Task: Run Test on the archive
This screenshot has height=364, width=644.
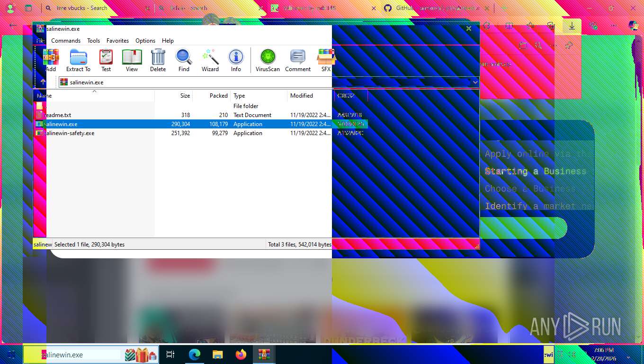Action: [x=106, y=60]
